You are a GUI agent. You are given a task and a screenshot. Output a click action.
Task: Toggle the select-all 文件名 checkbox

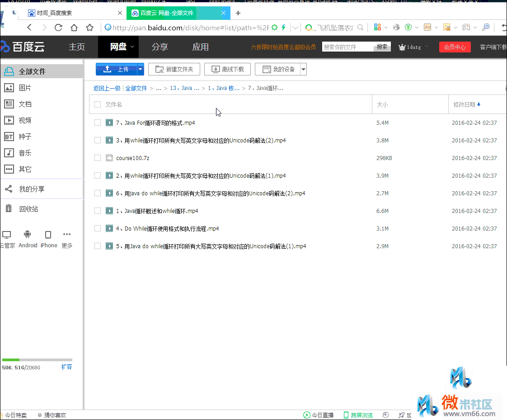(97, 104)
